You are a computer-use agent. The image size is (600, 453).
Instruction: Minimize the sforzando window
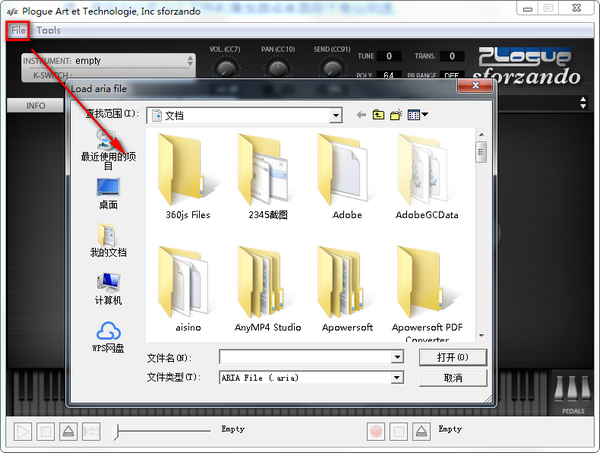coord(528,9)
